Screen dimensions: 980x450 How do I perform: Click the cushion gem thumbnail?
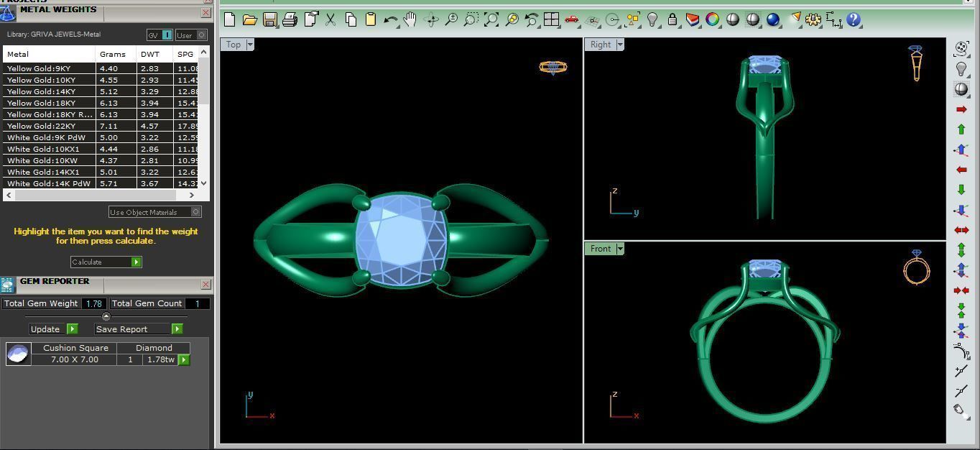tap(18, 354)
